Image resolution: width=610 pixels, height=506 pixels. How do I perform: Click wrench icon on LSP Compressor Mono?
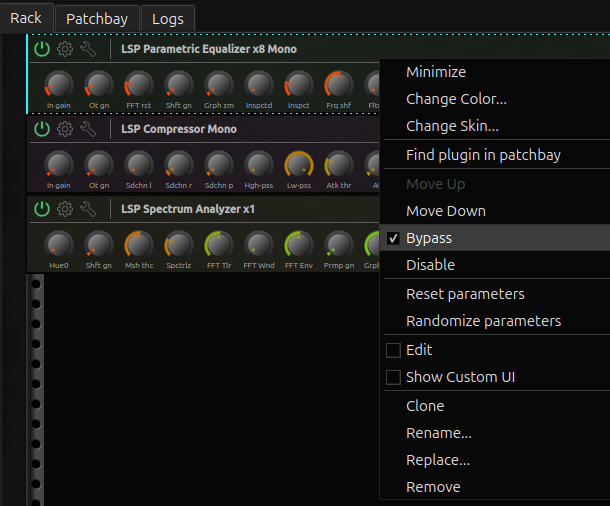[x=88, y=129]
